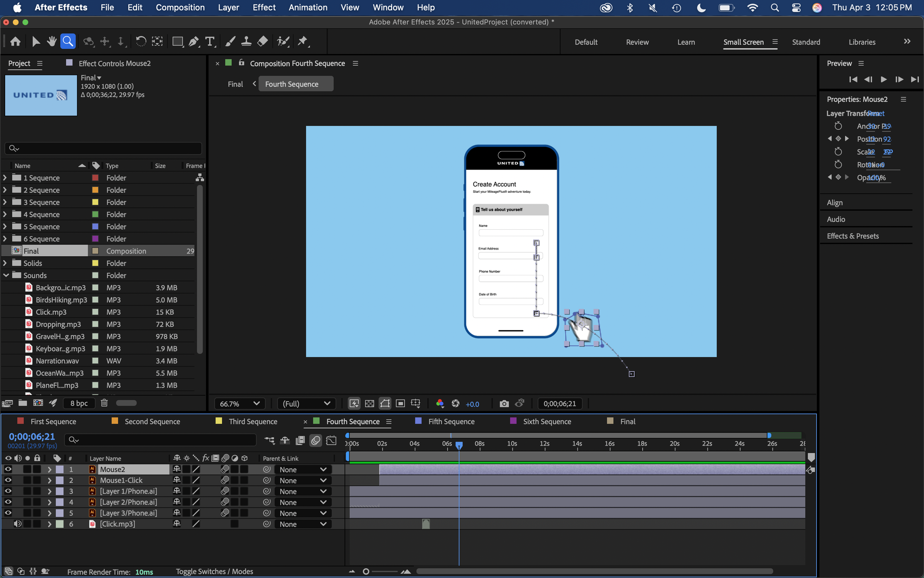Screen dimensions: 924x578
Task: Toggle Position stopwatch keyframe diamond in Properties
Action: coord(838,139)
